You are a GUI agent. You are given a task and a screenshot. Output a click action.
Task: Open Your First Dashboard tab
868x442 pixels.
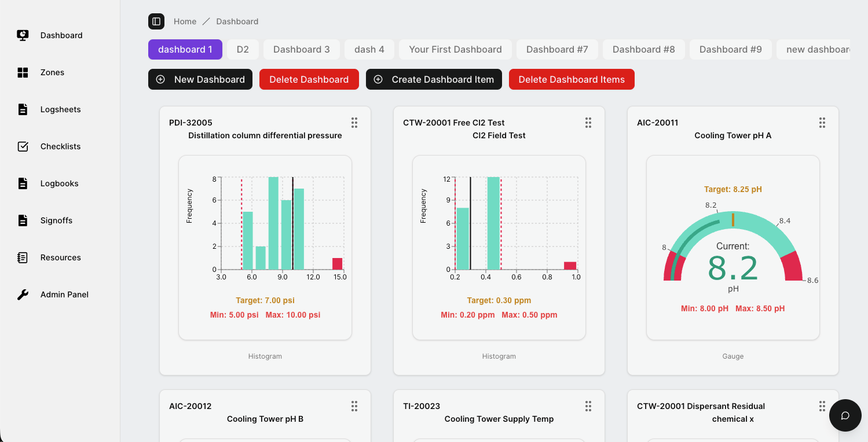(x=455, y=49)
